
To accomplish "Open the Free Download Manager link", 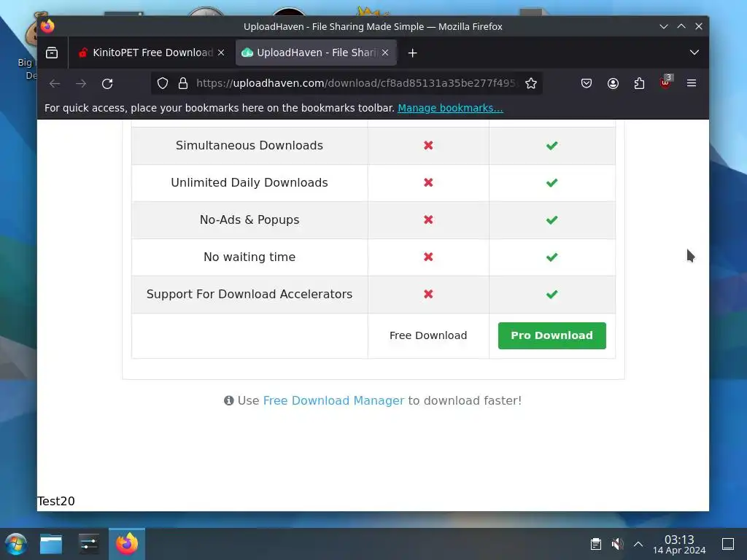I will point(333,400).
